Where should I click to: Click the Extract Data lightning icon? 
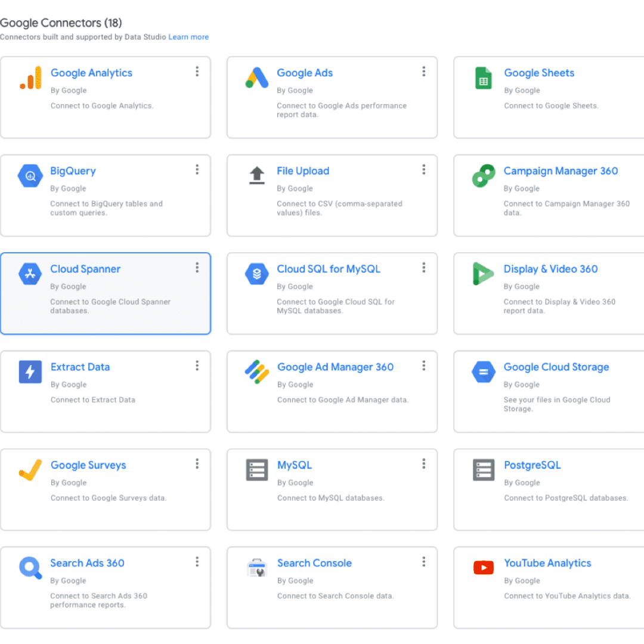[x=30, y=371]
